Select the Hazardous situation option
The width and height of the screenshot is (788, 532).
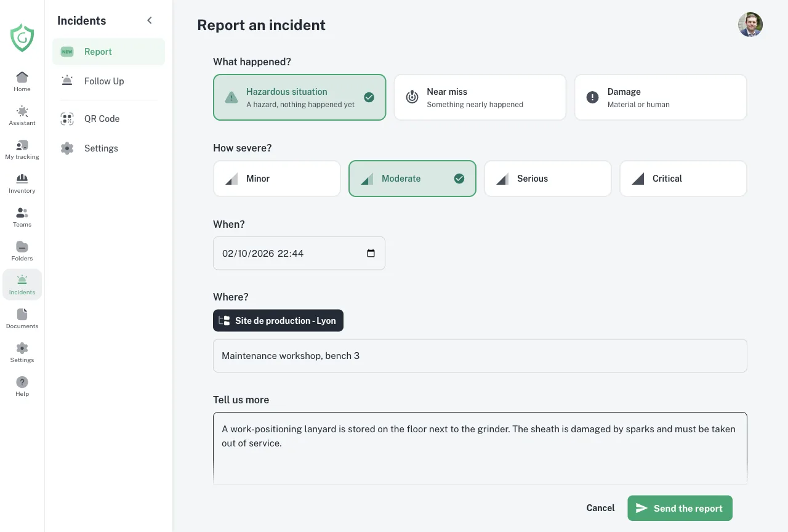point(300,97)
